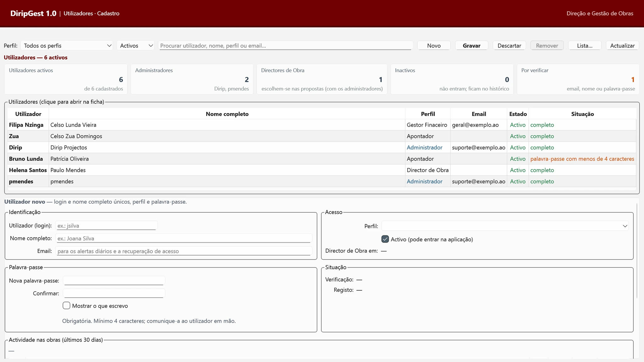644x362 pixels.
Task: Click the Email input field
Action: (x=184, y=251)
